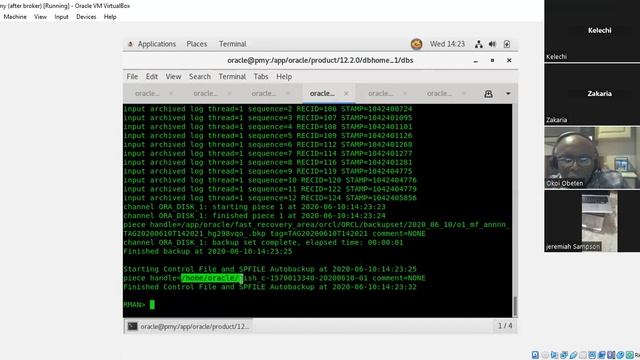
Task: Click the 1 / 4 workspace switcher
Action: pos(505,326)
